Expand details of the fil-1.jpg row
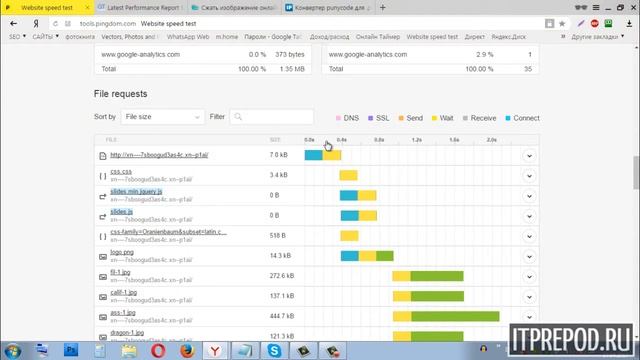The height and width of the screenshot is (360, 640). click(529, 277)
